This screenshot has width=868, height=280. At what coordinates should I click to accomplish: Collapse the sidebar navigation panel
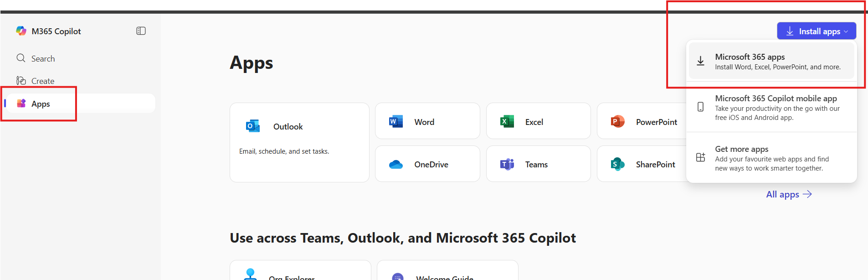click(141, 31)
